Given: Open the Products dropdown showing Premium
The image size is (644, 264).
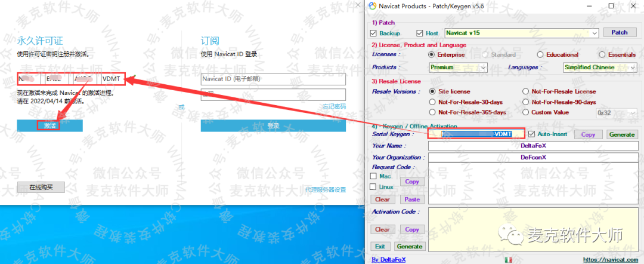Looking at the screenshot, I should pyautogui.click(x=458, y=67).
